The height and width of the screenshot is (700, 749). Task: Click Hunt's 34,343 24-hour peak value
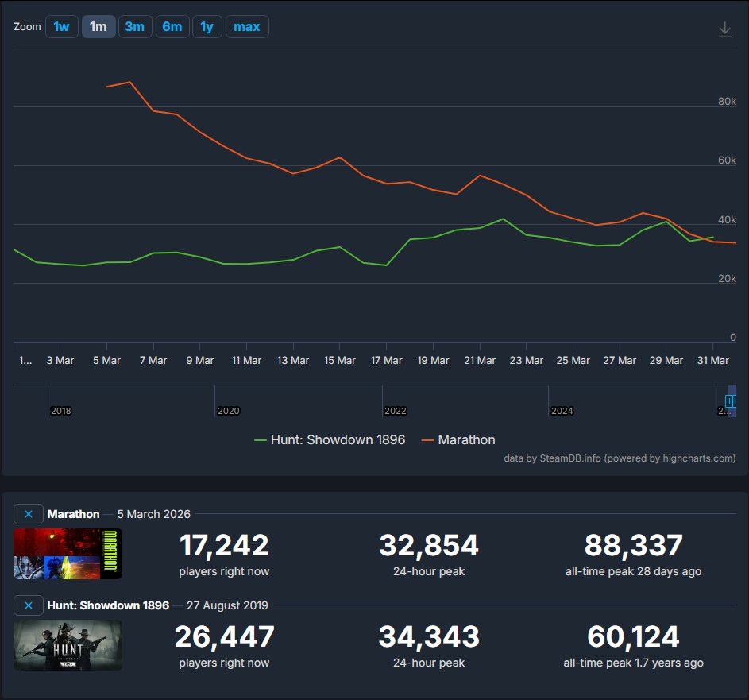click(429, 637)
